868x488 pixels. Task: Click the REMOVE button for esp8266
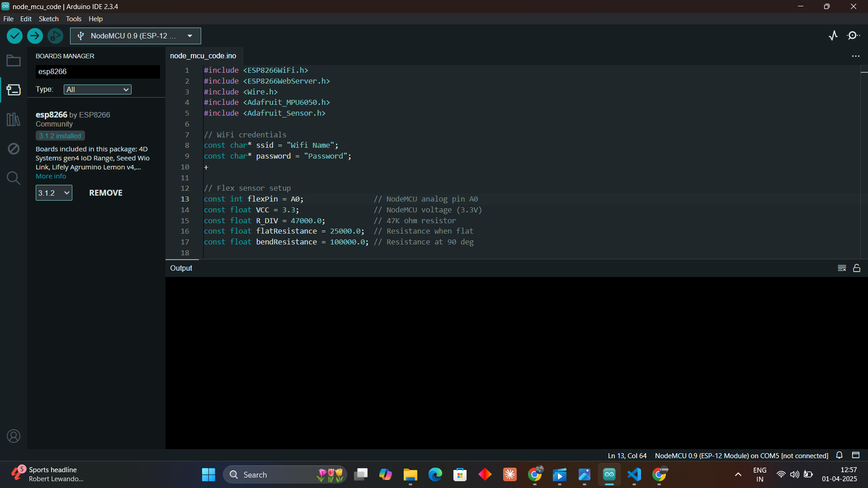point(106,193)
